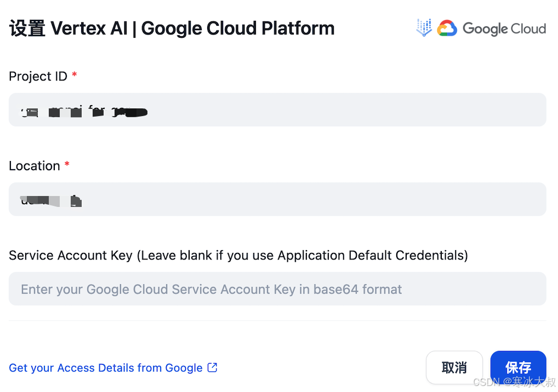Click the Location label text

tap(35, 166)
